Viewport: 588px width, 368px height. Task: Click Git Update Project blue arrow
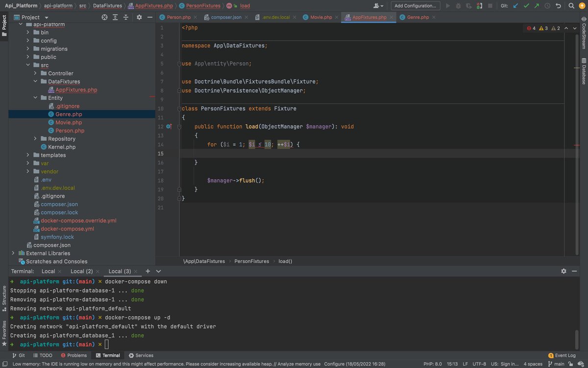coord(515,6)
